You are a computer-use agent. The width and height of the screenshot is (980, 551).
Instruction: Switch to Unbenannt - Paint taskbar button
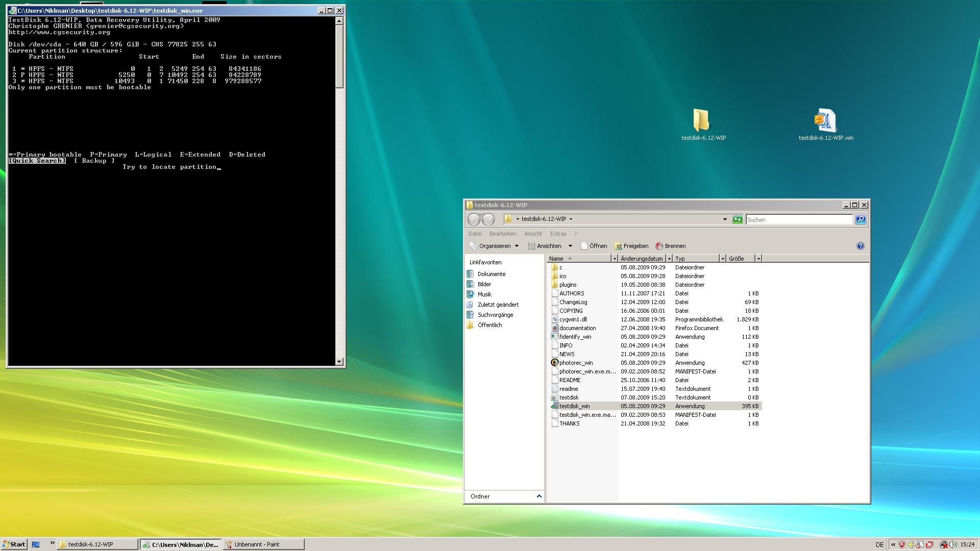tap(263, 544)
